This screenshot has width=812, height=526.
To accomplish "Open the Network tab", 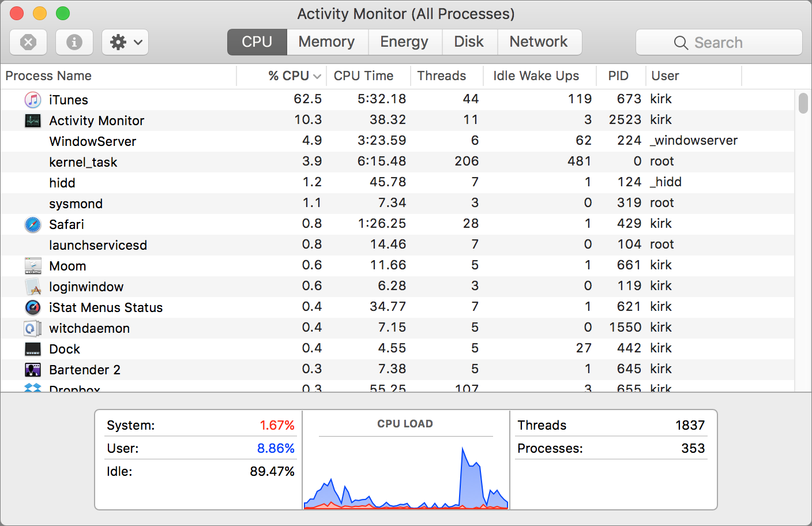I will (x=539, y=42).
